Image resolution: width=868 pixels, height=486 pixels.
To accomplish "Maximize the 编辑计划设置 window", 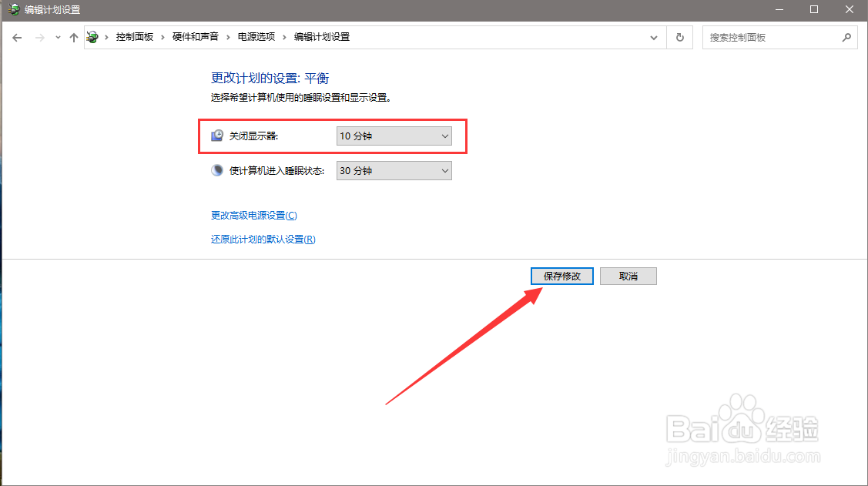I will click(814, 10).
